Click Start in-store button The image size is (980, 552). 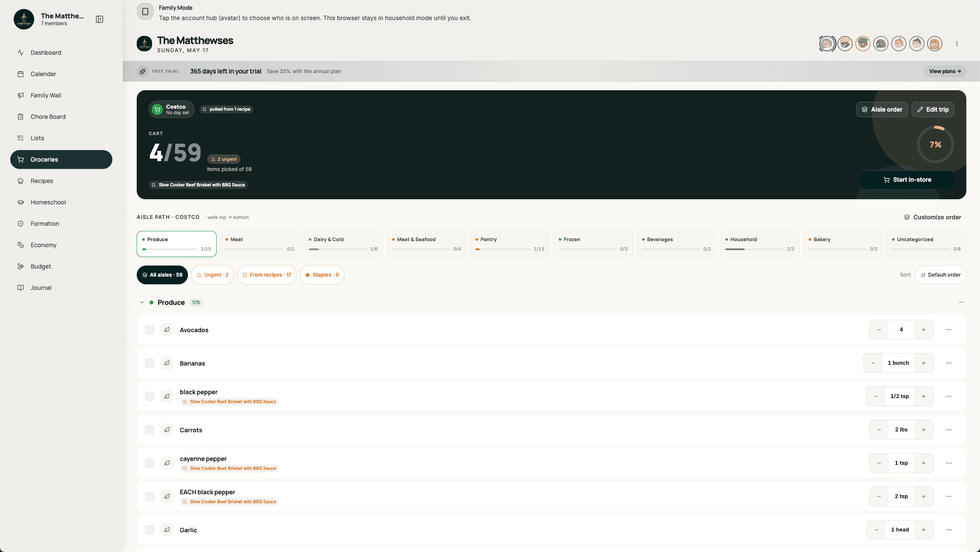[x=907, y=180]
